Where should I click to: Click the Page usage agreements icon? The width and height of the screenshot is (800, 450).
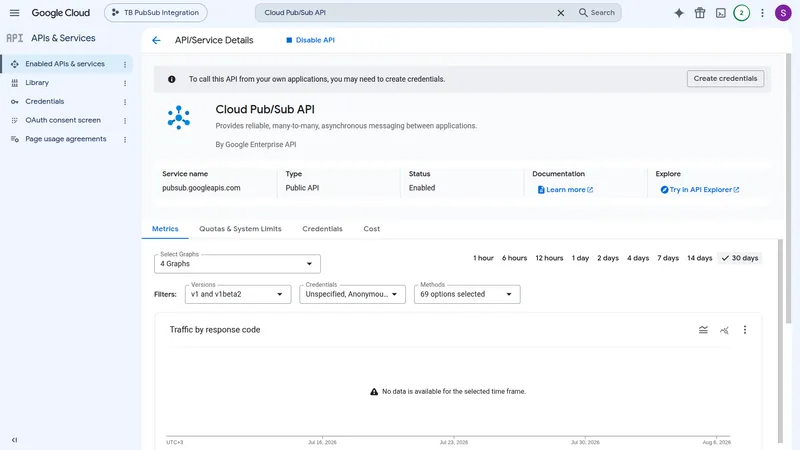15,139
